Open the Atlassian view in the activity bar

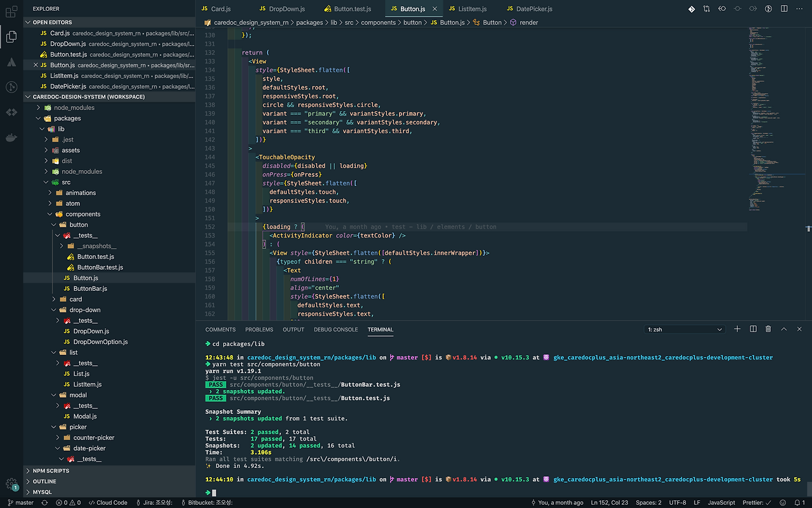11,62
